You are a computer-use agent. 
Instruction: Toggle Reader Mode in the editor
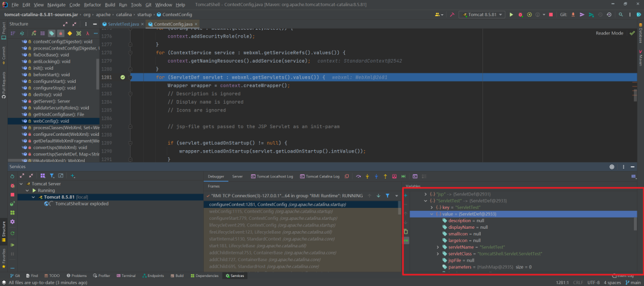click(609, 33)
